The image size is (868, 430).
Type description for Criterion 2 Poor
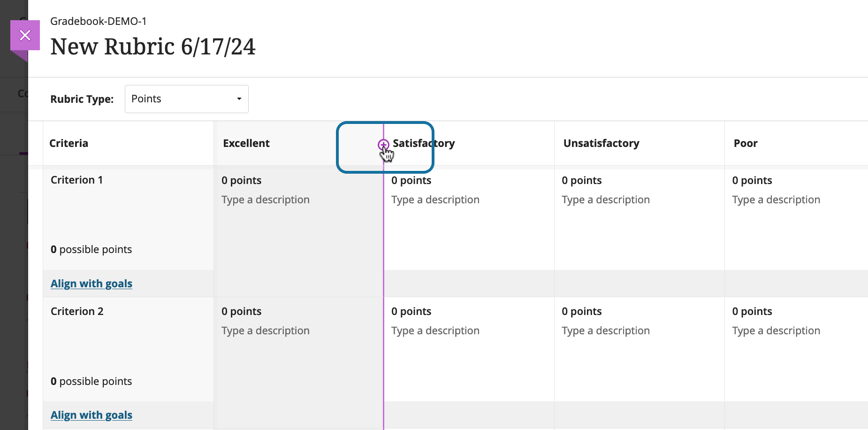(x=776, y=331)
